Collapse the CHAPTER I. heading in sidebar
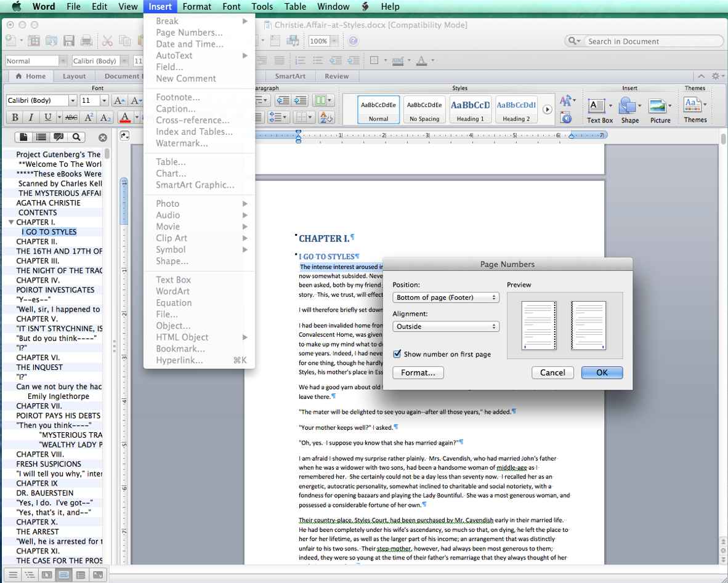The height and width of the screenshot is (583, 728). pyautogui.click(x=11, y=222)
